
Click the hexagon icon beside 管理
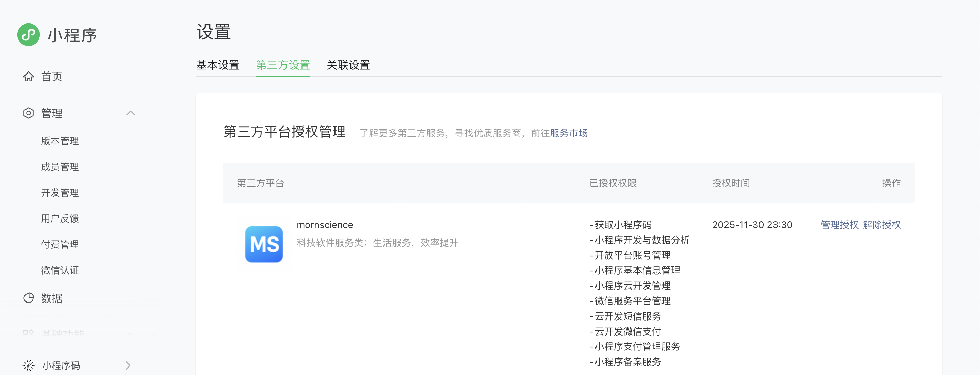[29, 113]
